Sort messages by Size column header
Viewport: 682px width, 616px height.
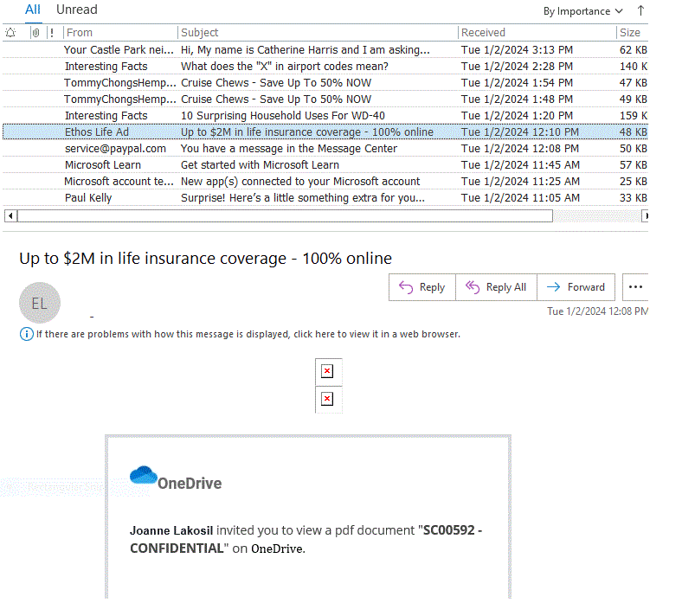[632, 33]
